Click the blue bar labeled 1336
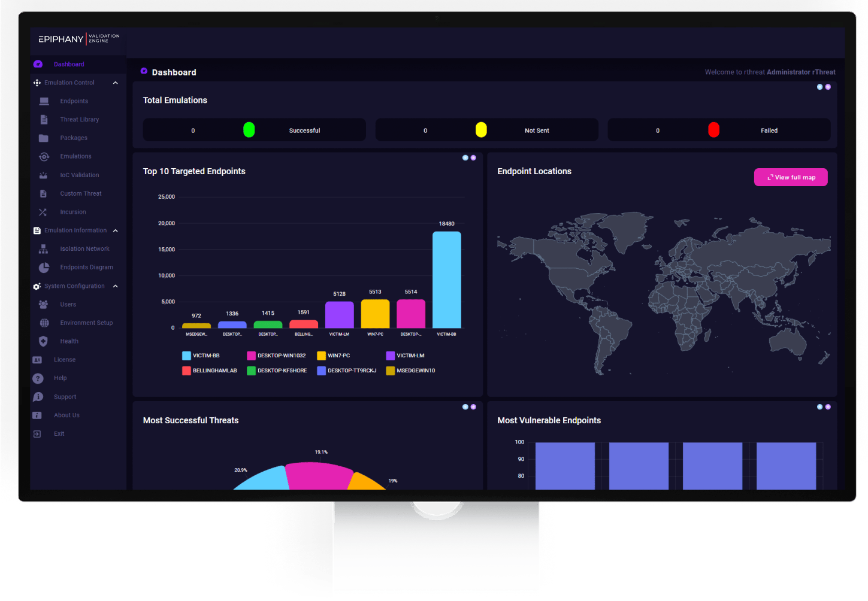Image resolution: width=868 pixels, height=601 pixels. [232, 324]
